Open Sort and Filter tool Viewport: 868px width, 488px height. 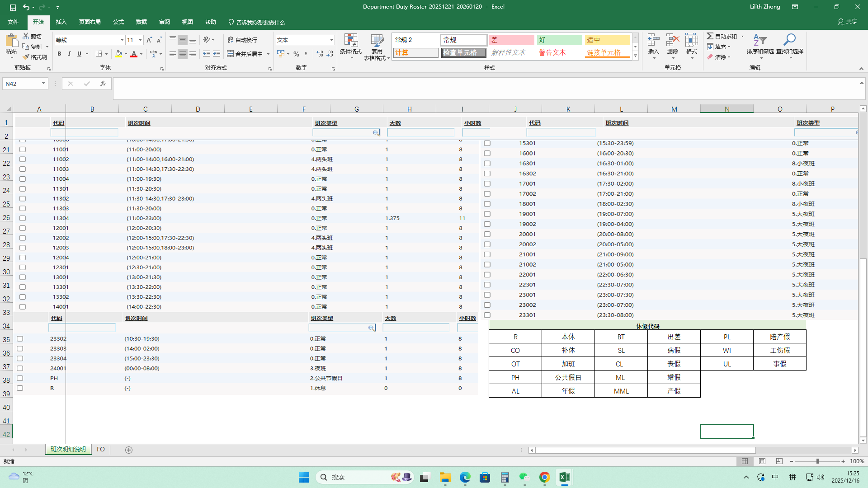(x=760, y=41)
